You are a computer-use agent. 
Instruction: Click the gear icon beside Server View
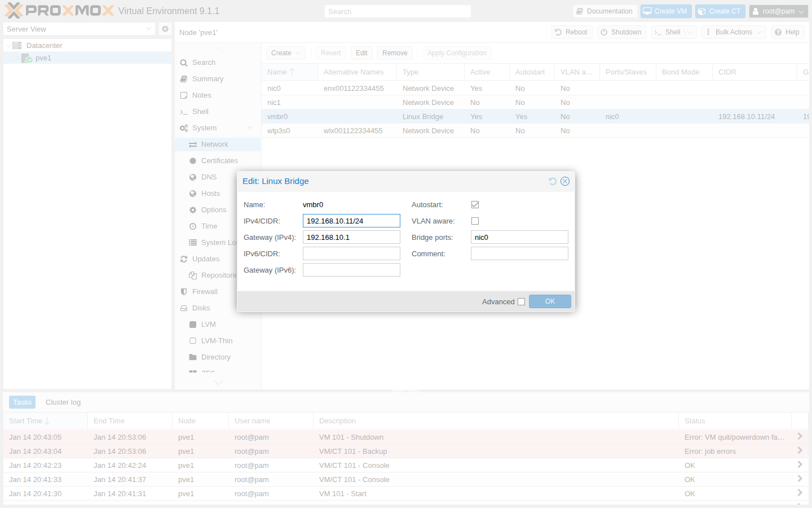pyautogui.click(x=165, y=29)
